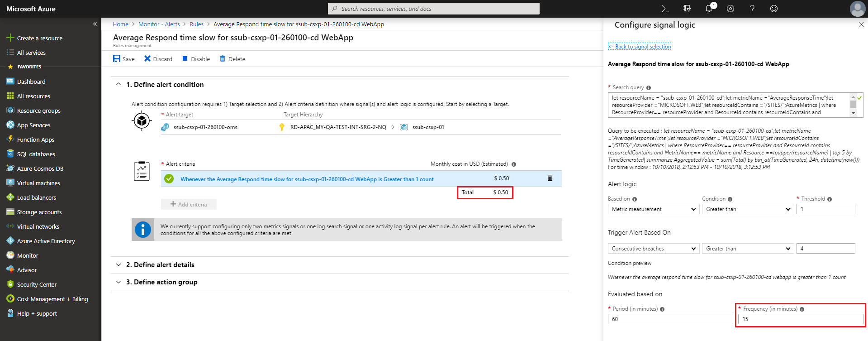Click the Frequency (in minutes) field
868x341 pixels.
pyautogui.click(x=800, y=319)
